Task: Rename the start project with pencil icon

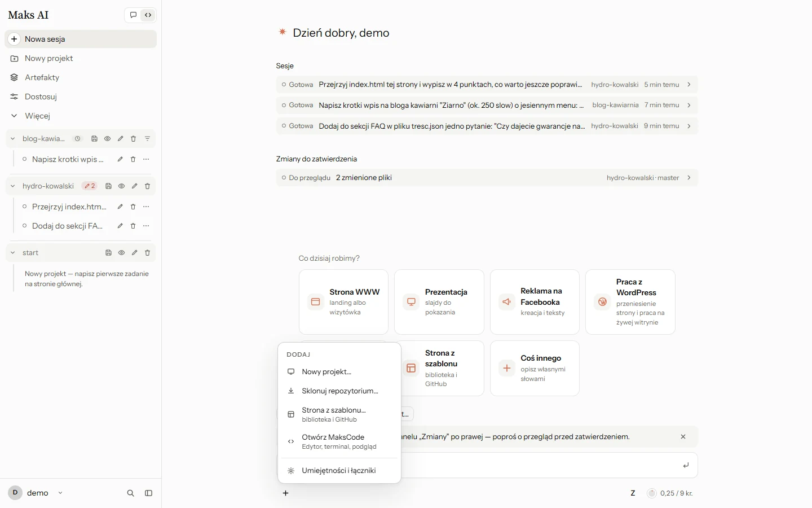Action: (x=134, y=253)
